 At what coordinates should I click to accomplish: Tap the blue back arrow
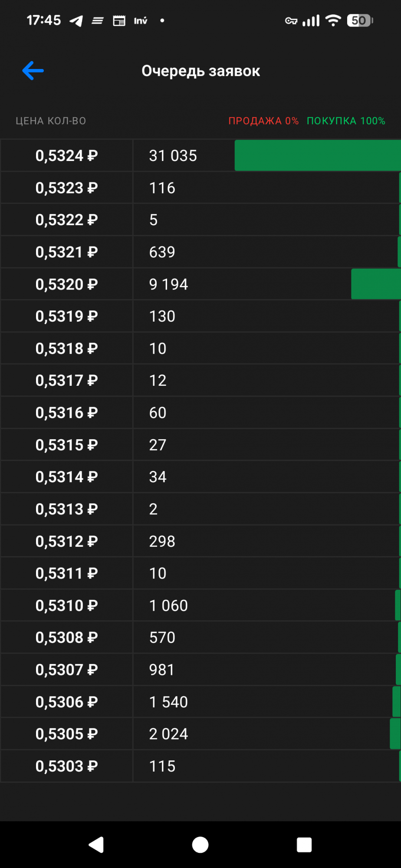[33, 71]
